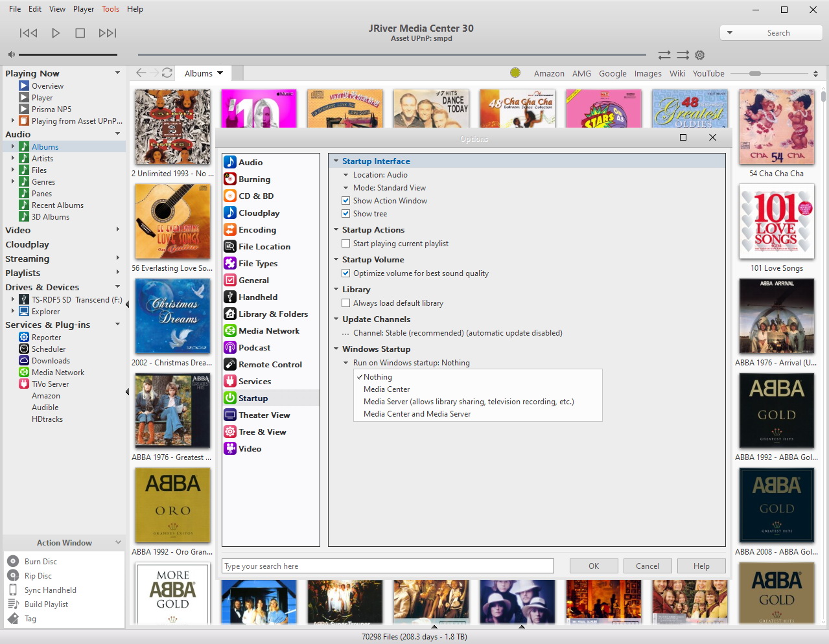Screen dimensions: 829x644
Task: Toggle Show Action Window checkbox
Action: [346, 201]
